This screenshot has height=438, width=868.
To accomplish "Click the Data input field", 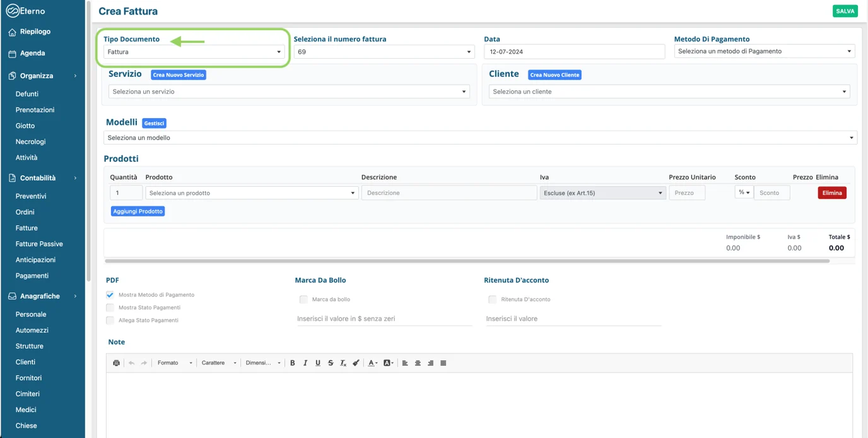I will click(x=574, y=52).
